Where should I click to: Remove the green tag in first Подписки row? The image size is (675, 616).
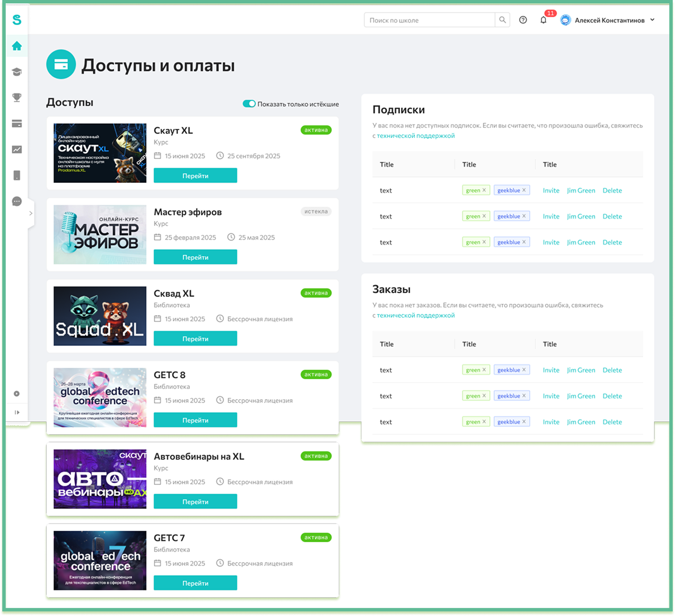tap(484, 190)
